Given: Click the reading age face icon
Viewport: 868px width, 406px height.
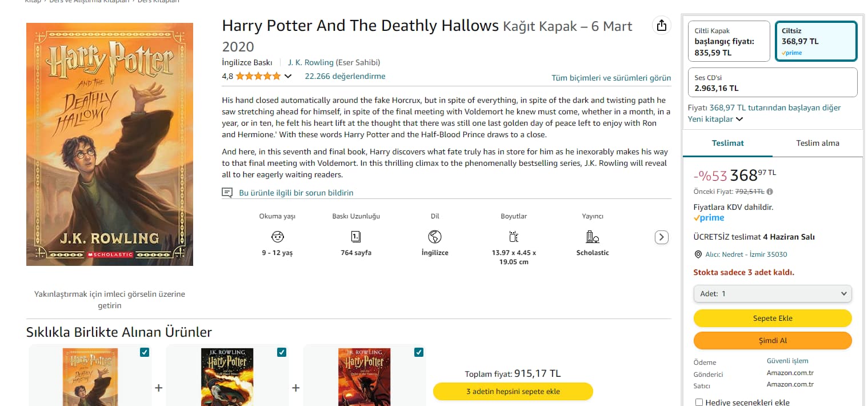Looking at the screenshot, I should (x=278, y=237).
